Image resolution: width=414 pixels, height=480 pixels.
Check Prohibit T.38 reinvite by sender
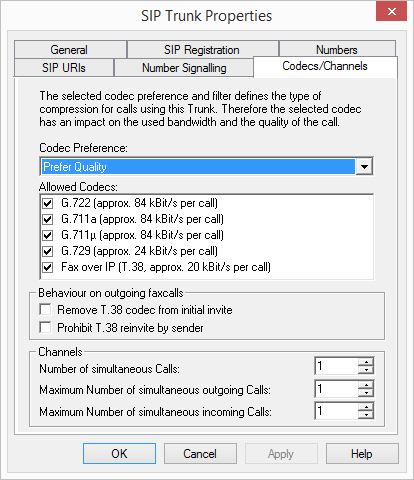point(45,327)
